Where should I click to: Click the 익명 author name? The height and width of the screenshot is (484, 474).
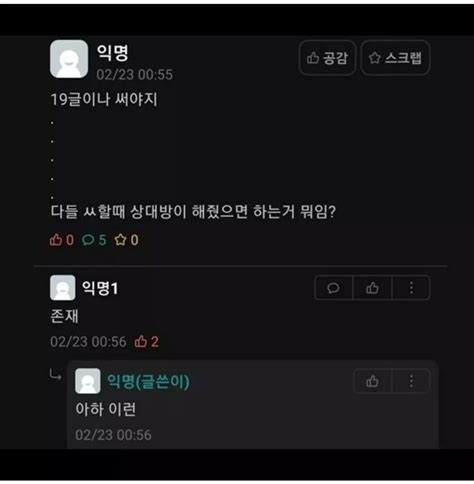coord(112,53)
